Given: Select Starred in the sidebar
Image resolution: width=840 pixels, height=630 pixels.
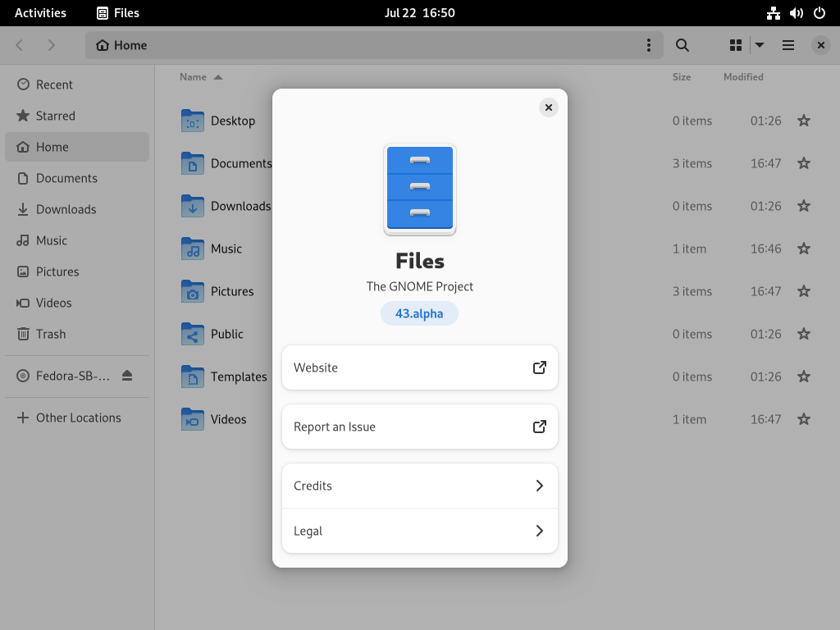Looking at the screenshot, I should [77, 116].
